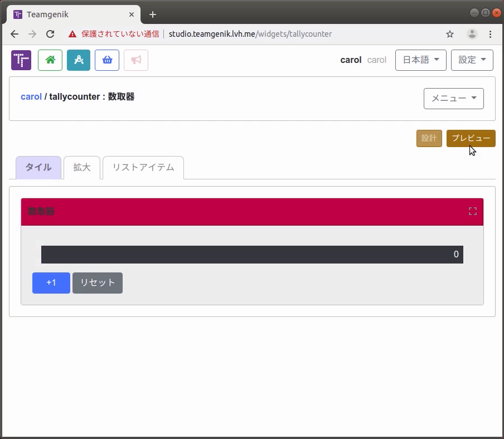Click the プレビュー preview button
This screenshot has height=439, width=504.
471,138
